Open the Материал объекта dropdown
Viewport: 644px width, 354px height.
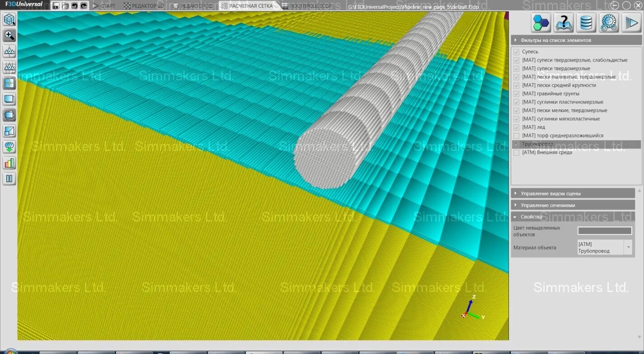pos(605,247)
